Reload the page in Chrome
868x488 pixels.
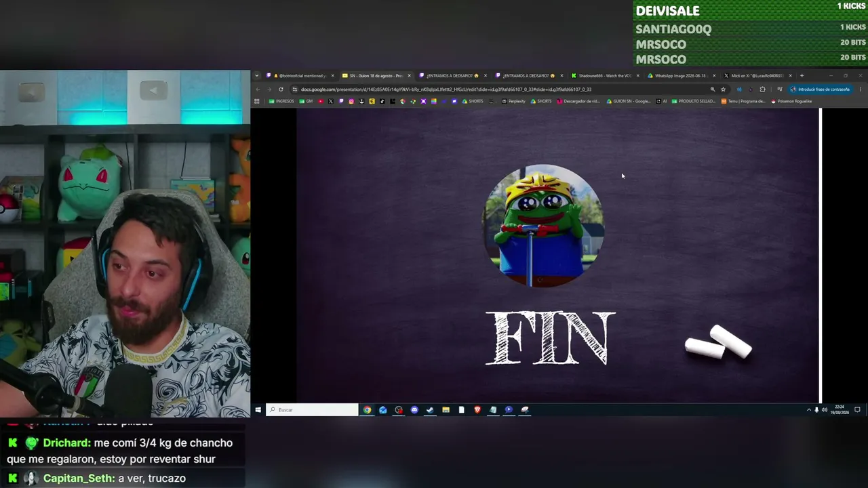pos(281,89)
